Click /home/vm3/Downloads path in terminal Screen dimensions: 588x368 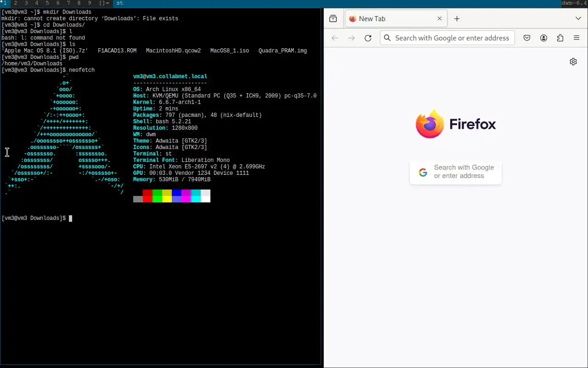tap(32, 64)
